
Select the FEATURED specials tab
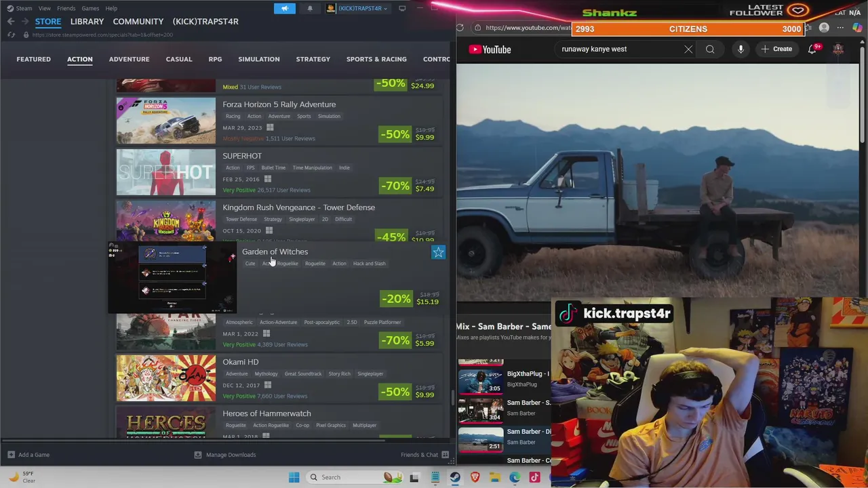tap(33, 59)
